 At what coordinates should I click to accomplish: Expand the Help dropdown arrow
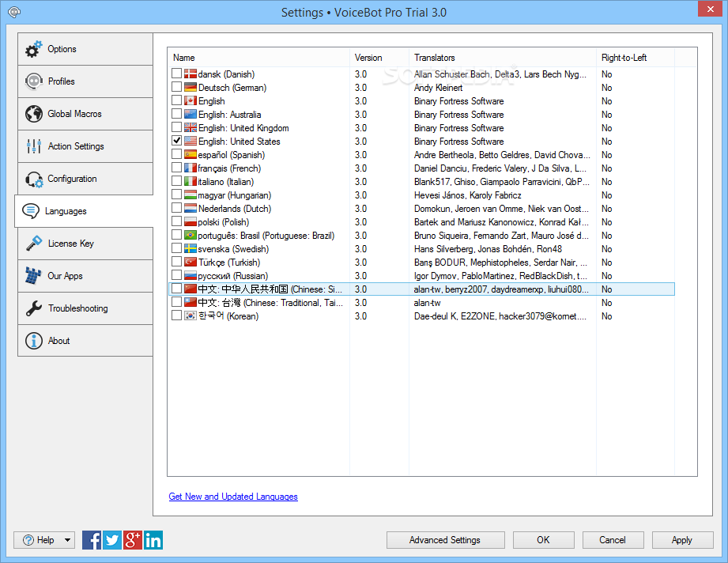pyautogui.click(x=68, y=540)
